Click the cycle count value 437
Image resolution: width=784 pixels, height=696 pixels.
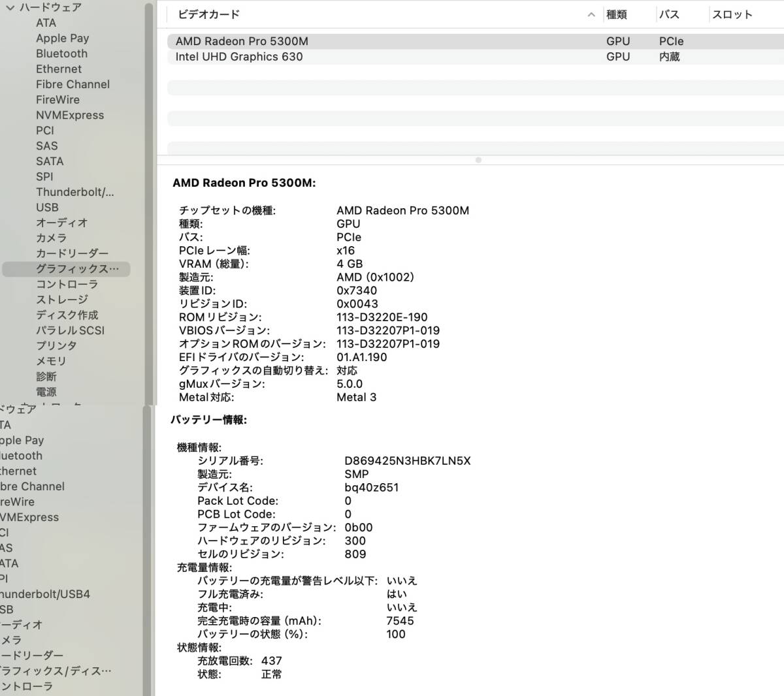click(272, 661)
